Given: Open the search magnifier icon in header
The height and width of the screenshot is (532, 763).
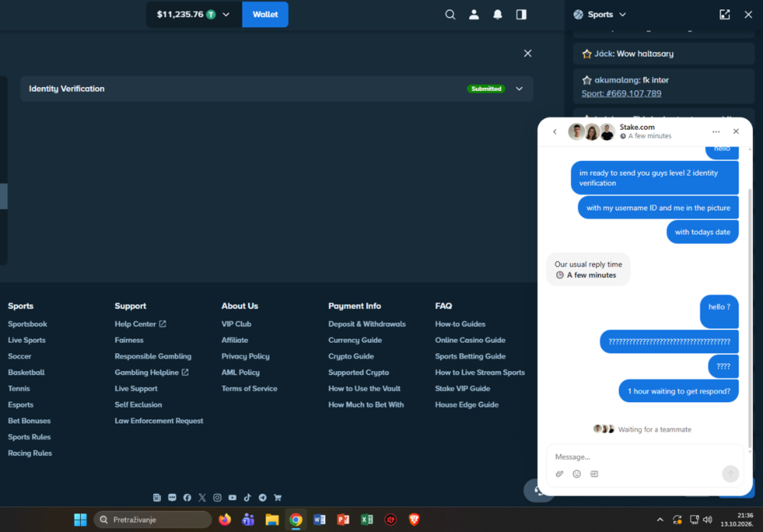Looking at the screenshot, I should (450, 15).
